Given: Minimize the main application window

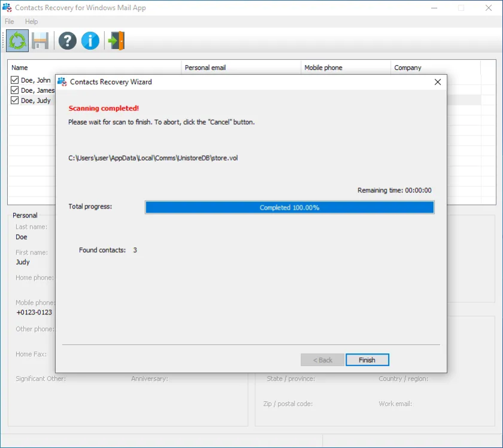Looking at the screenshot, I should click(x=434, y=8).
